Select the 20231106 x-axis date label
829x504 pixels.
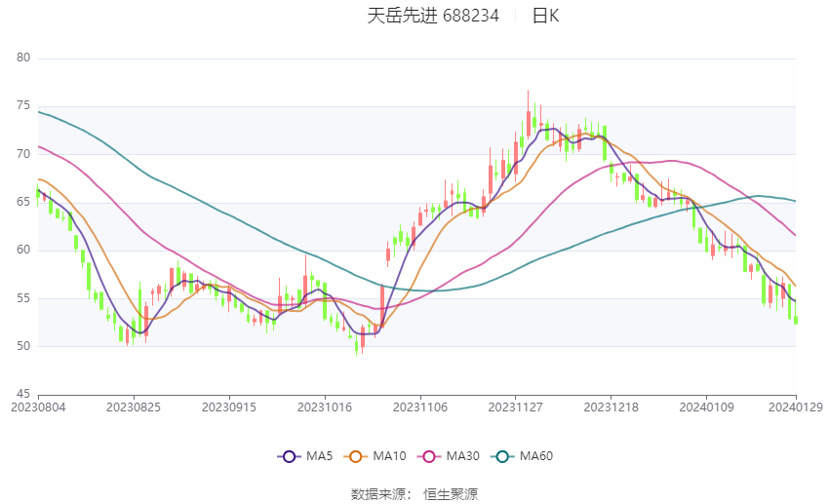coord(420,407)
